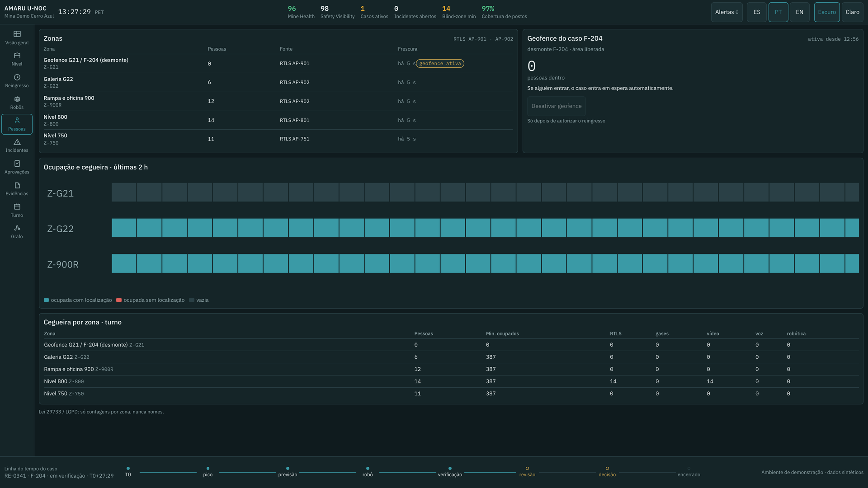Switch language to PT
Image resolution: width=868 pixels, height=488 pixels.
778,12
